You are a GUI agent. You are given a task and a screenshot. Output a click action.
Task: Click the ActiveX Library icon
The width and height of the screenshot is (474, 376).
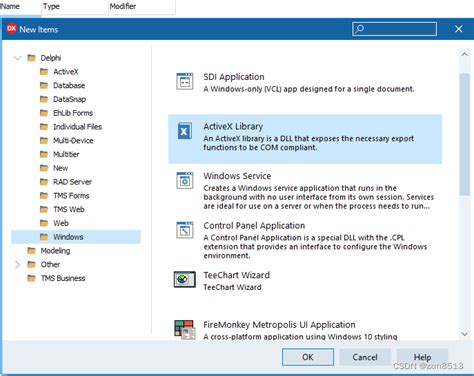point(185,131)
